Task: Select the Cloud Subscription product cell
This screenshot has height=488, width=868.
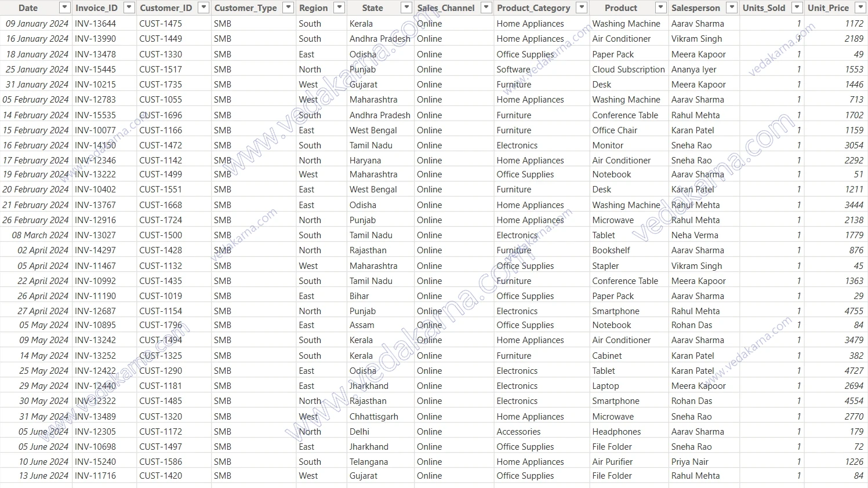Action: (629, 70)
